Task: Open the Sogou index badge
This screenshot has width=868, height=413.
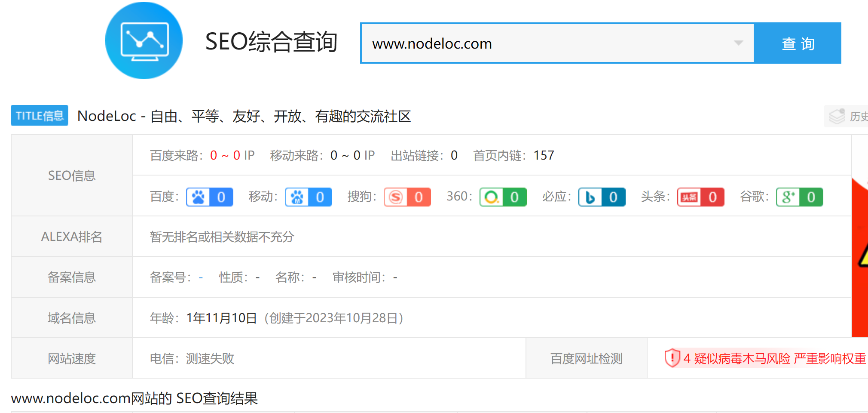Action: 407,197
